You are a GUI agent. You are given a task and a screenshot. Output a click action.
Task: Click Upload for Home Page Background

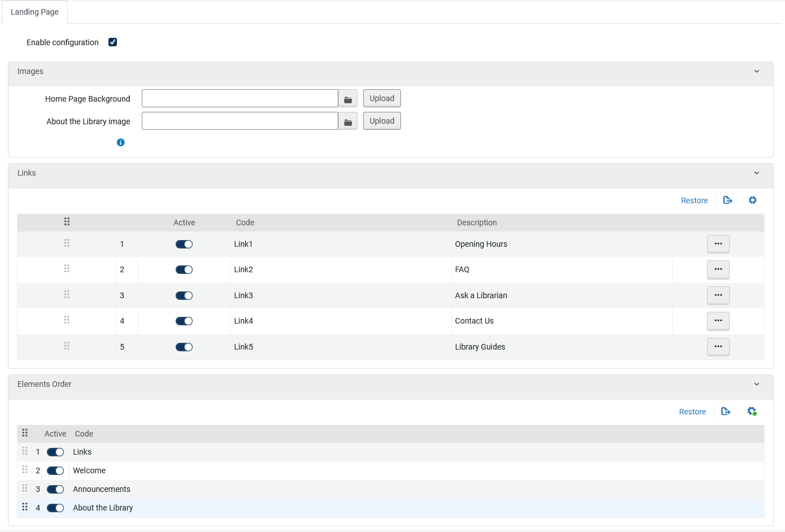382,98
